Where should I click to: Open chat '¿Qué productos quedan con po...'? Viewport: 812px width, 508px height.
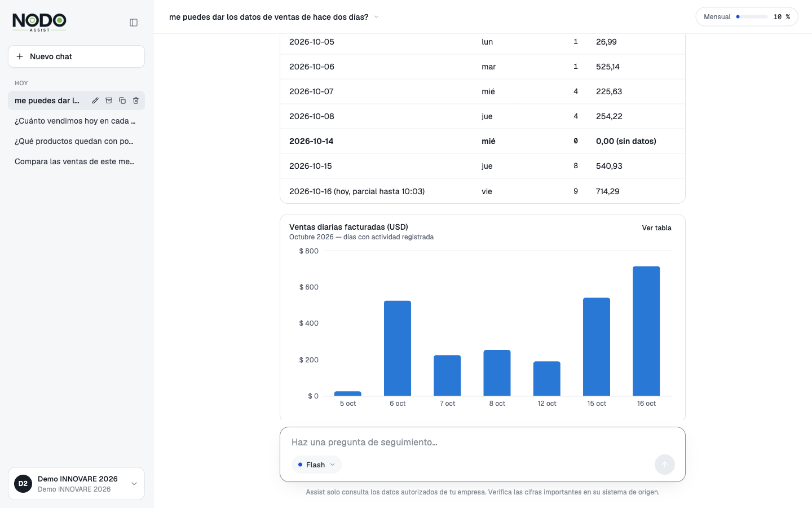pyautogui.click(x=76, y=141)
